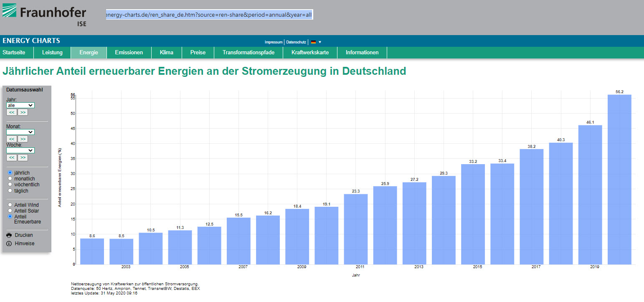Switch to the Kraftwerkskarte tab

(x=310, y=53)
